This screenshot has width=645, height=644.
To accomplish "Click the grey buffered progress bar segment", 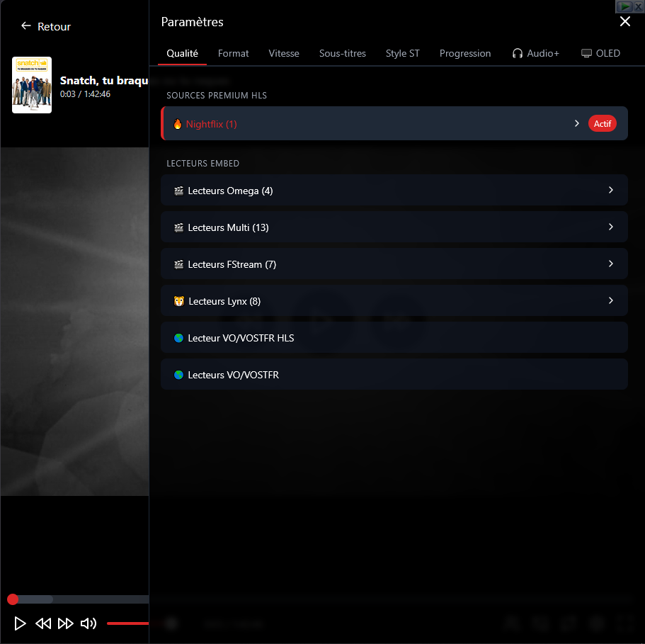I will click(x=36, y=599).
